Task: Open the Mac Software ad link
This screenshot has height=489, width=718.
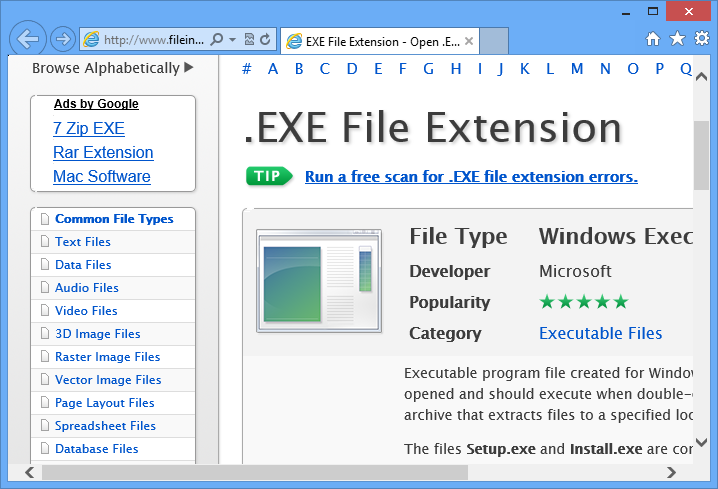Action: pyautogui.click(x=102, y=176)
